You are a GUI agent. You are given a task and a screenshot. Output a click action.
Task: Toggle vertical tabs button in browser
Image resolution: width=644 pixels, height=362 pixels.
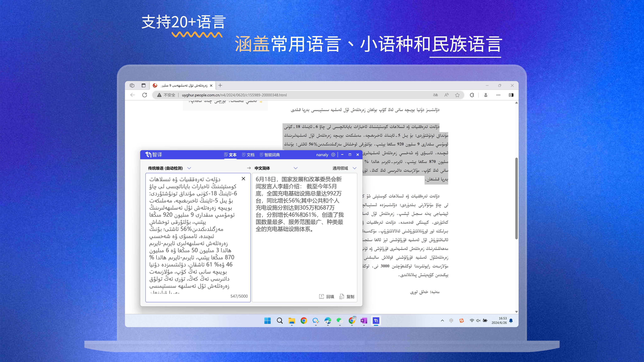(x=143, y=85)
